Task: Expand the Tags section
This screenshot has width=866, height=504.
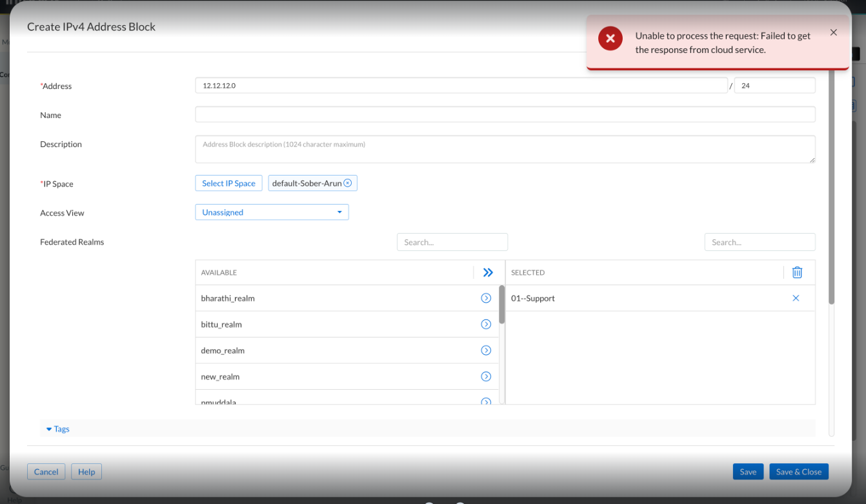Action: pos(58,429)
